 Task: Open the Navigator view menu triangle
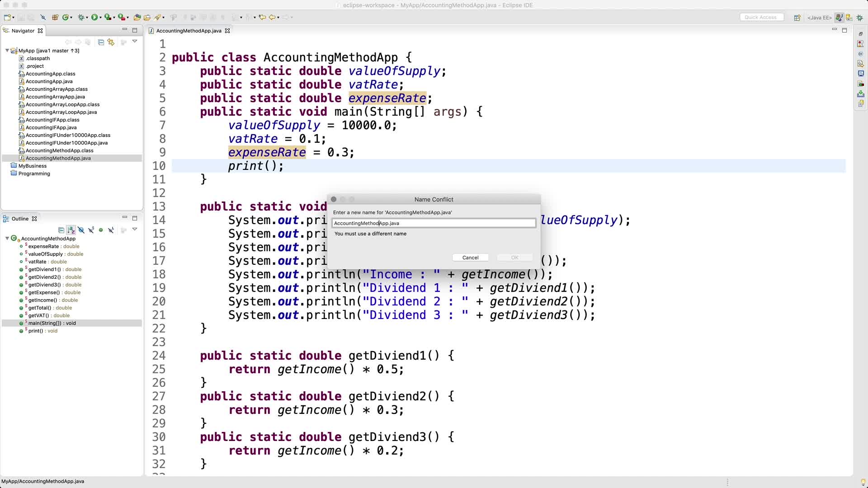(135, 41)
